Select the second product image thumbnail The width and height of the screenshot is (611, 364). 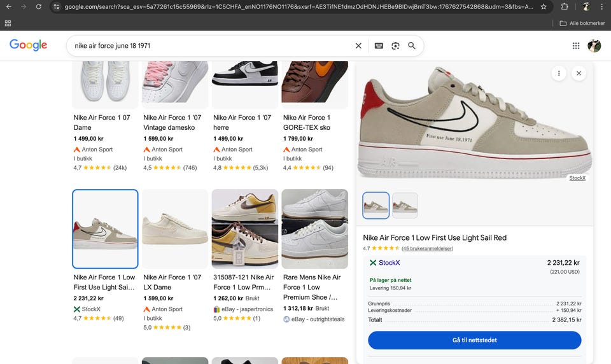405,206
